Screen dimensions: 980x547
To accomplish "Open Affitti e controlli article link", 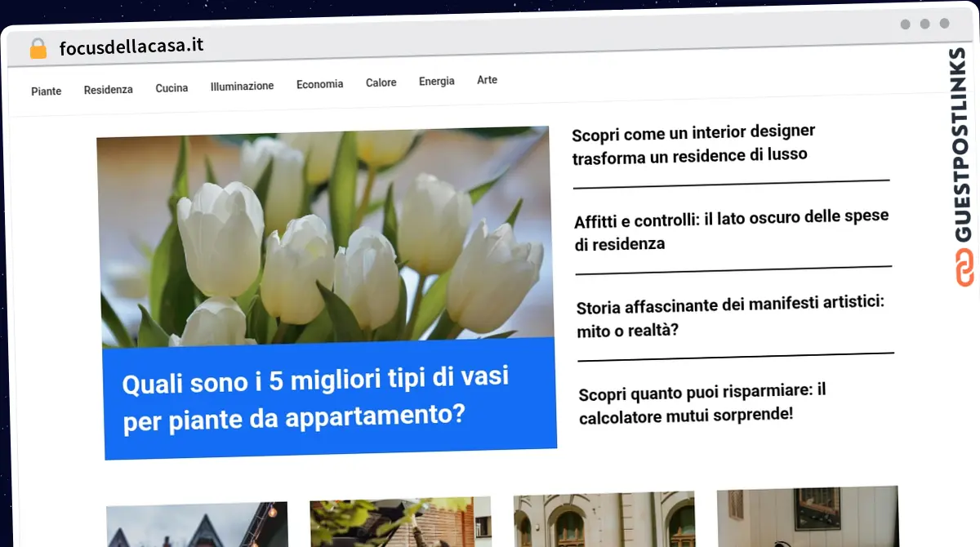I will [x=731, y=230].
